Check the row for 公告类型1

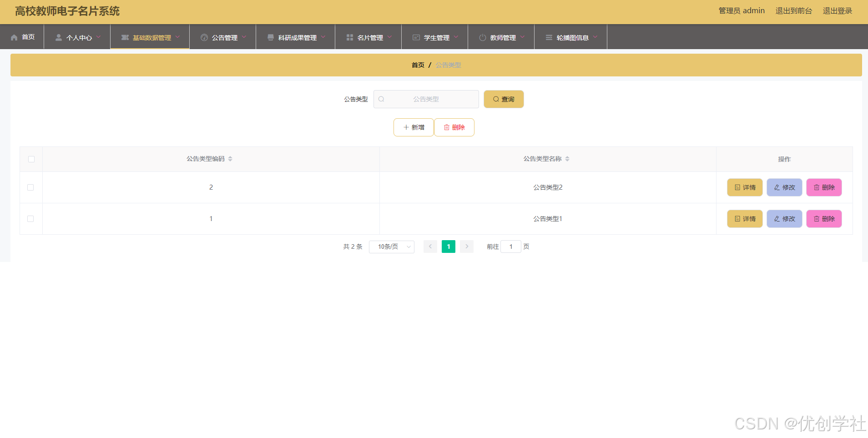30,219
